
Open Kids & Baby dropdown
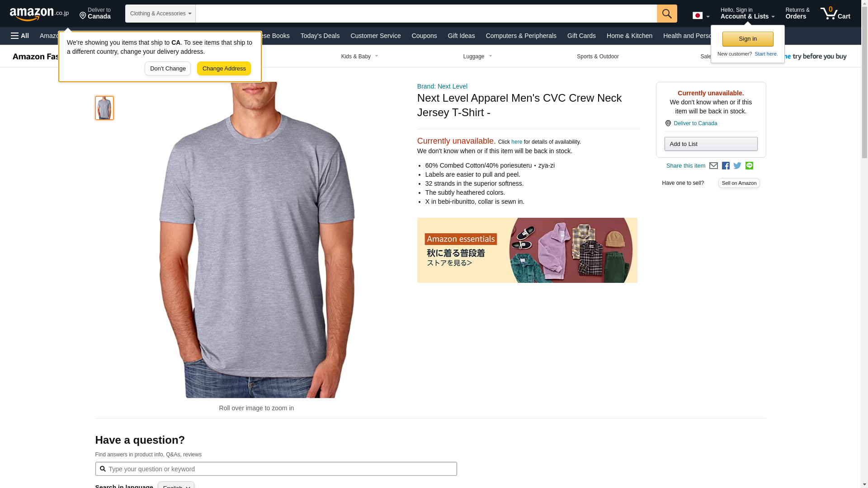click(x=360, y=56)
